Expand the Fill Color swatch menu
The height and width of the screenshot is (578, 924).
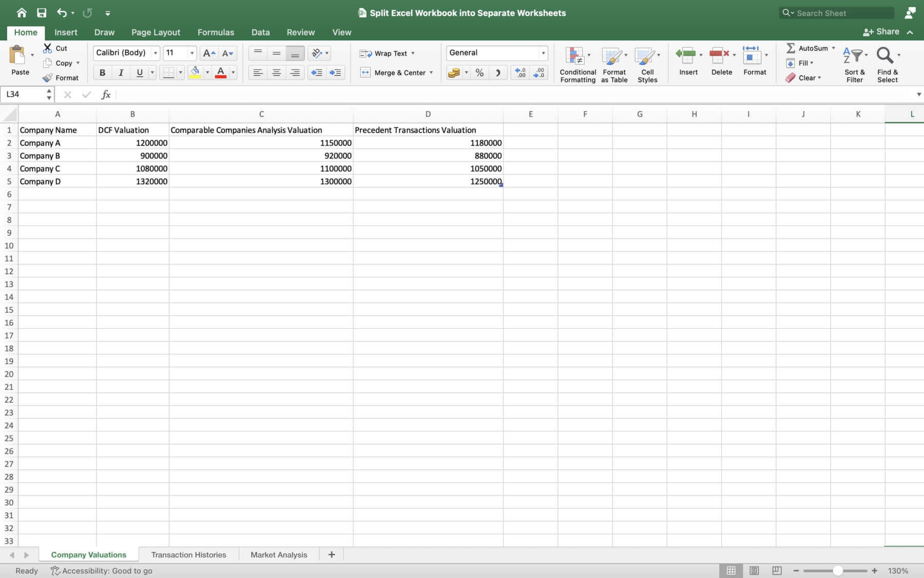pyautogui.click(x=208, y=72)
